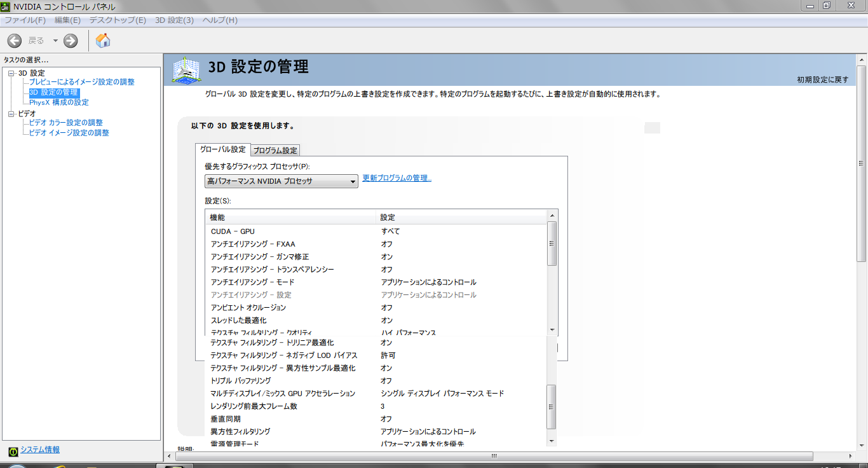This screenshot has height=468, width=868.
Task: Select the テクスチャ フィルタリング - 異方性サンプル最適化 row
Action: point(376,368)
